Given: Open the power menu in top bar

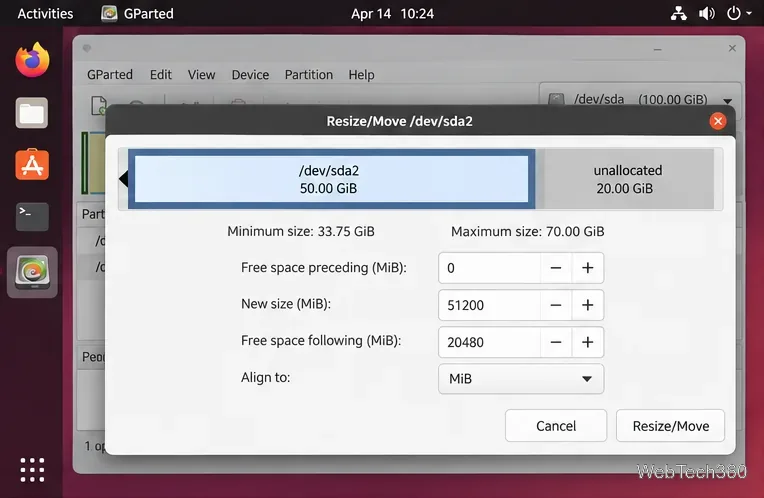Looking at the screenshot, I should pyautogui.click(x=739, y=13).
